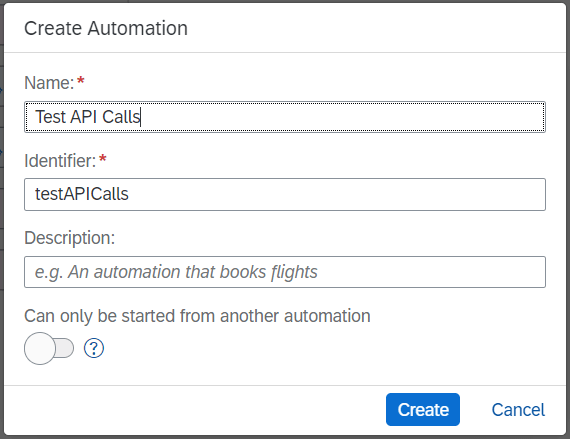Screen dimensions: 570x439
Task: Dismiss dialog using the Cancel link
Action: coord(518,410)
